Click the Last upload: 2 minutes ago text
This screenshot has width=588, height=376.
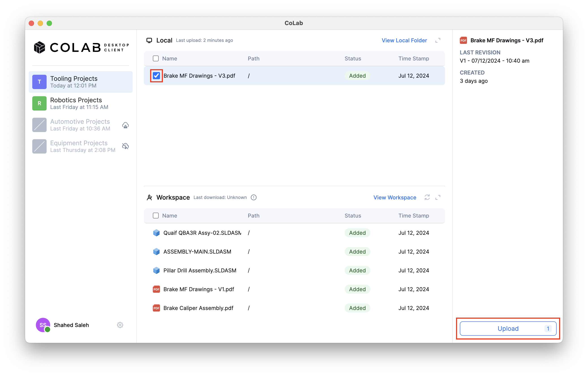pos(204,40)
